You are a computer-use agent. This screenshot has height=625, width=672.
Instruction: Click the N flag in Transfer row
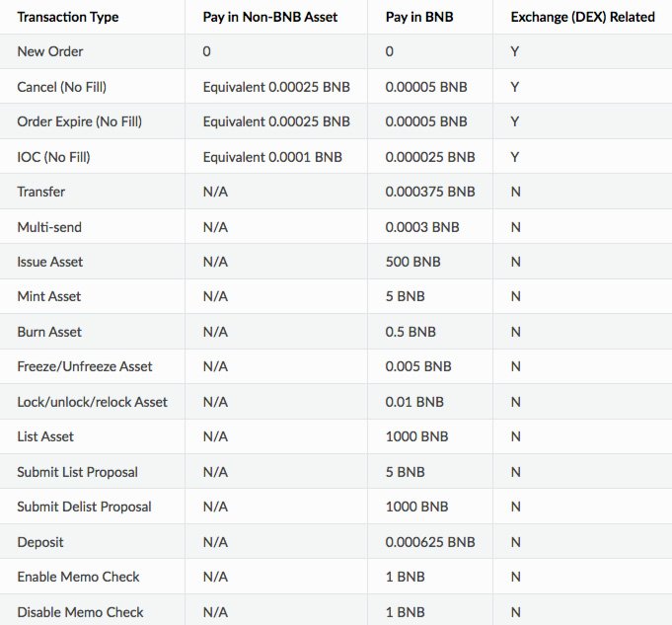click(x=515, y=192)
